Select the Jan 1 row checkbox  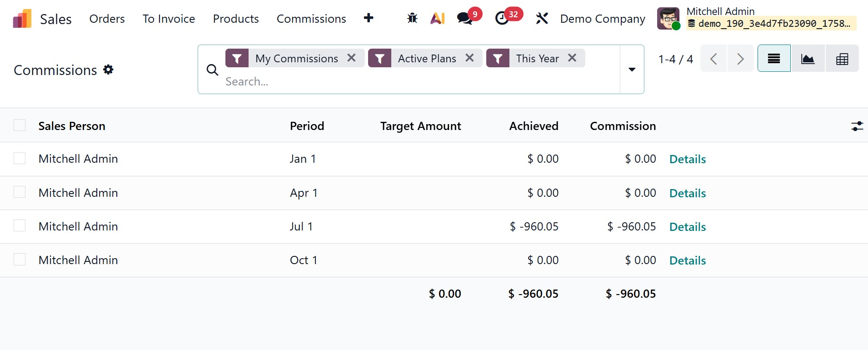(x=20, y=158)
